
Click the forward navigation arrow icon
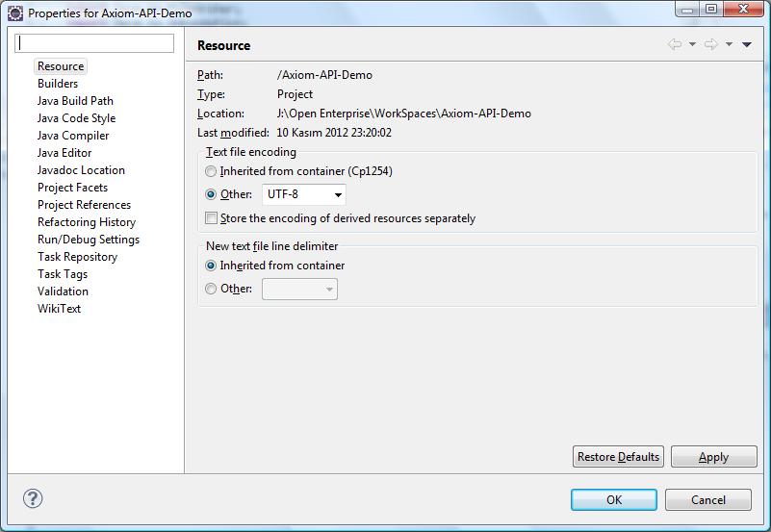711,44
